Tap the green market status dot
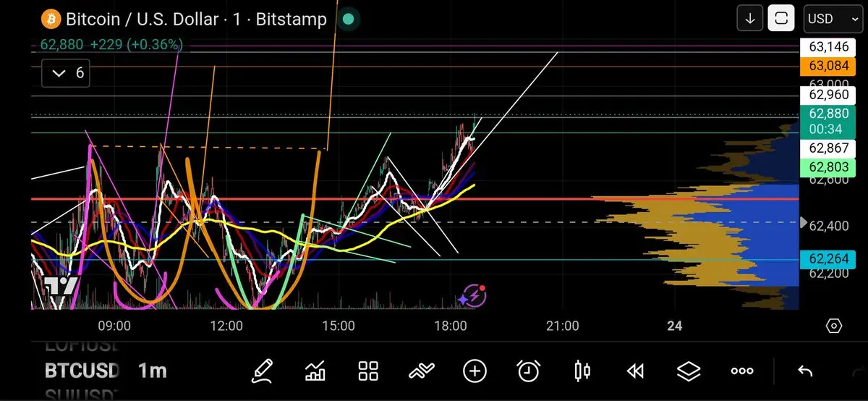 [348, 19]
